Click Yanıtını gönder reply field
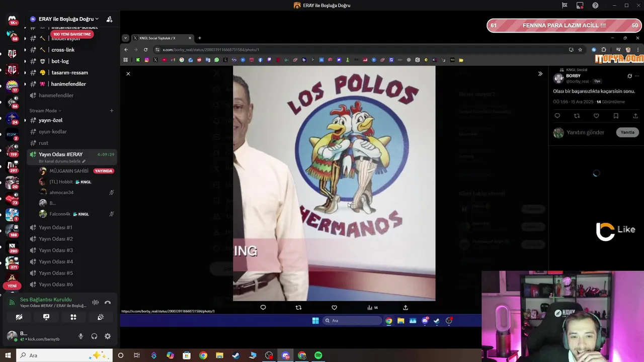Screen dimensions: 644x362 (x=586, y=133)
